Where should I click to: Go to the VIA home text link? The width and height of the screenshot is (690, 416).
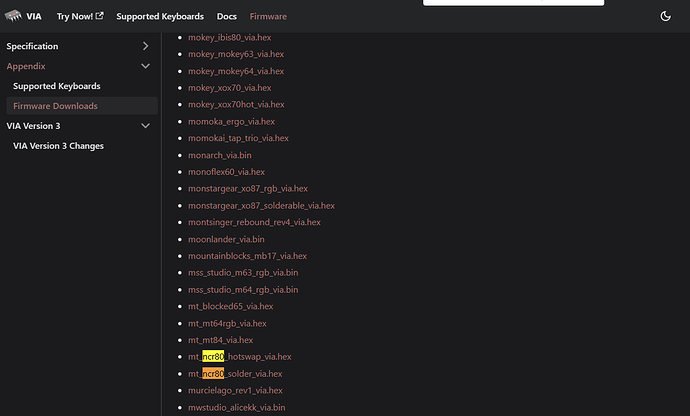click(x=34, y=16)
